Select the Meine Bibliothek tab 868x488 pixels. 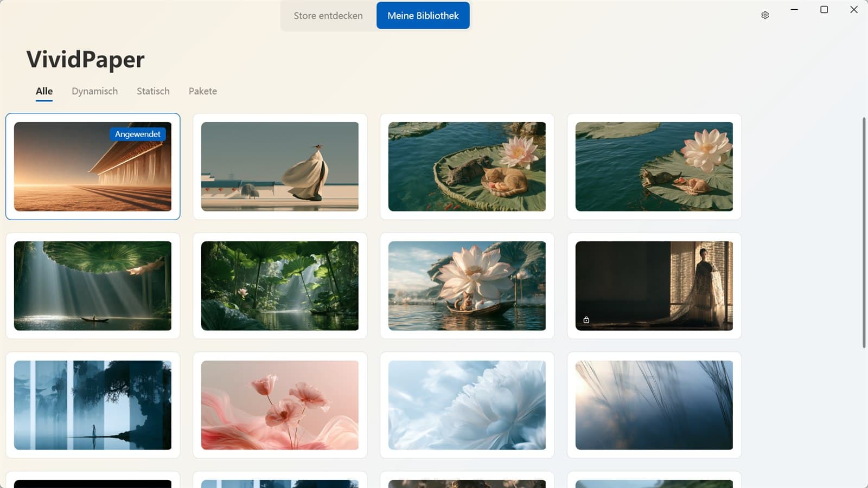(x=423, y=16)
